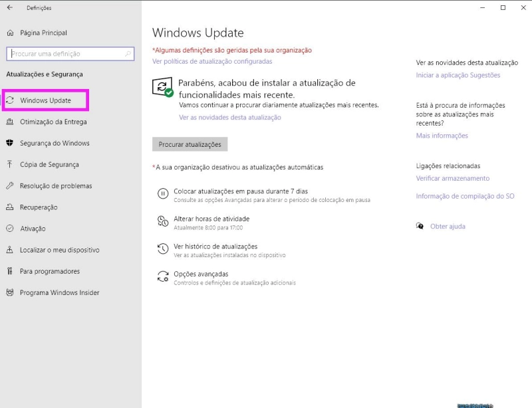
Task: Click the pause icon for pausing updates
Action: [162, 194]
